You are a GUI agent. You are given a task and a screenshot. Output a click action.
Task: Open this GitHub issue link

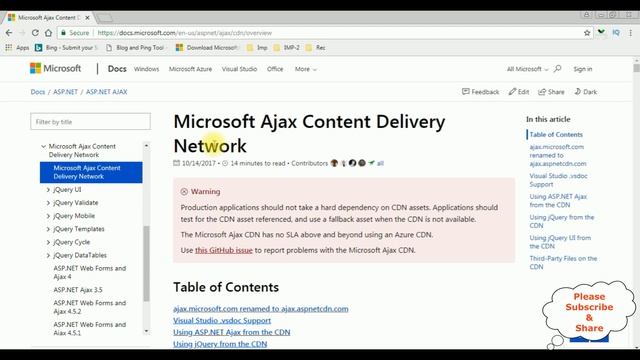coord(224,250)
